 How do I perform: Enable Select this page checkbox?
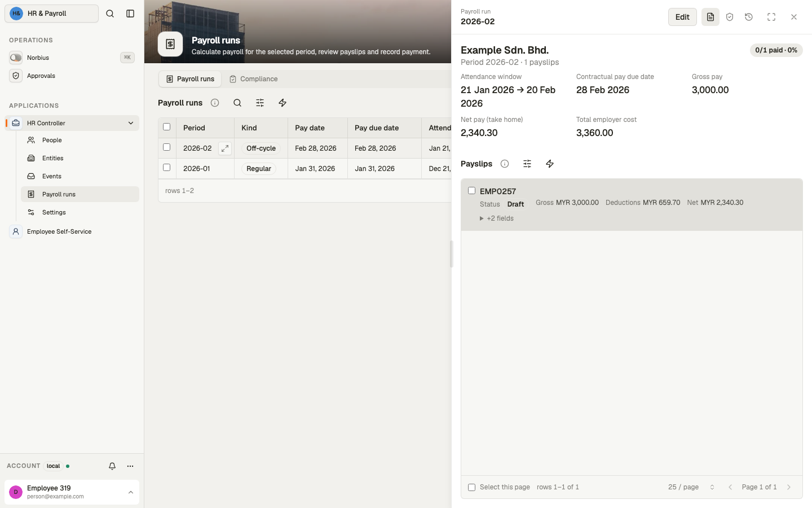pyautogui.click(x=472, y=487)
